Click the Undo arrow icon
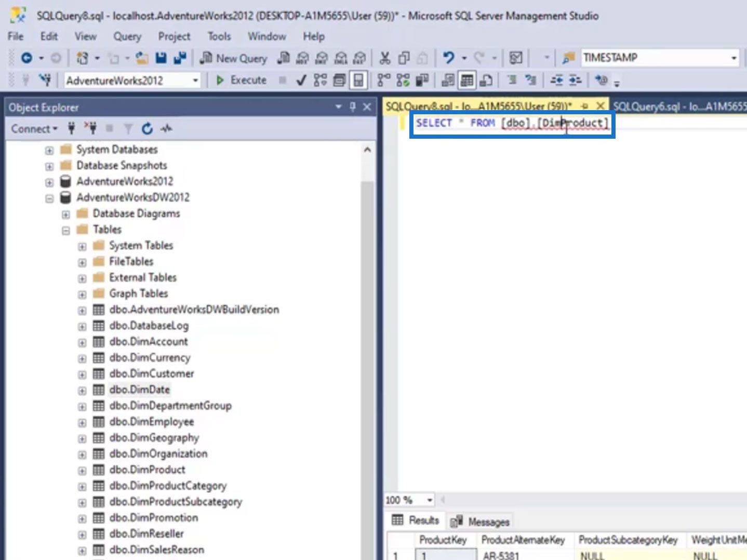747x560 pixels. [x=449, y=58]
